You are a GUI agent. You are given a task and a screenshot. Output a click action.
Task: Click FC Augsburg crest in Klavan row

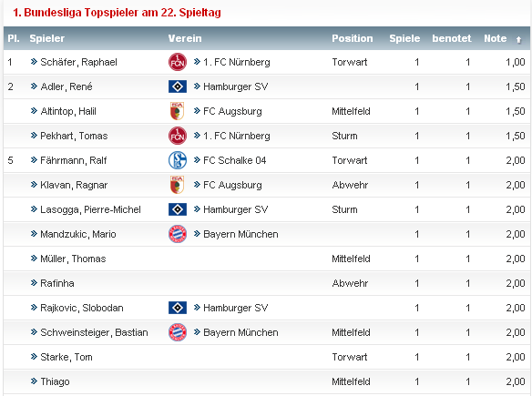pos(177,185)
